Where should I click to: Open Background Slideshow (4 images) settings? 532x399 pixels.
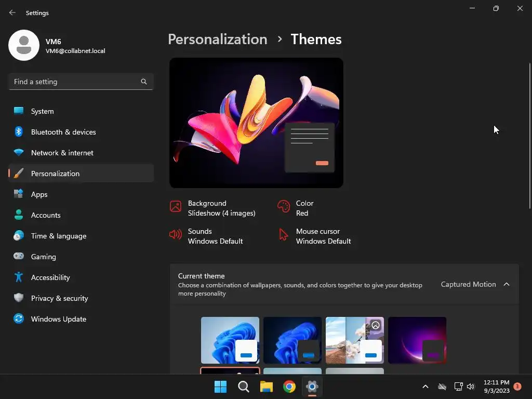(212, 208)
